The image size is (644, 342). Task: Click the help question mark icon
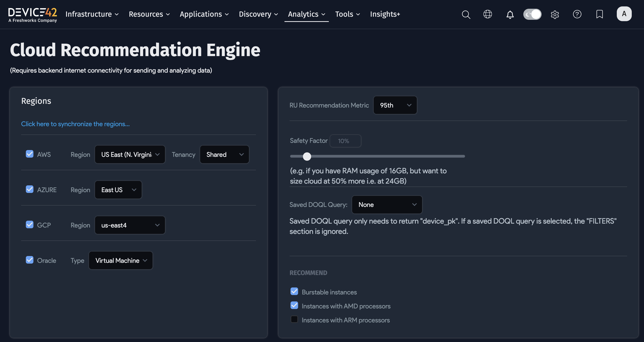click(x=577, y=14)
